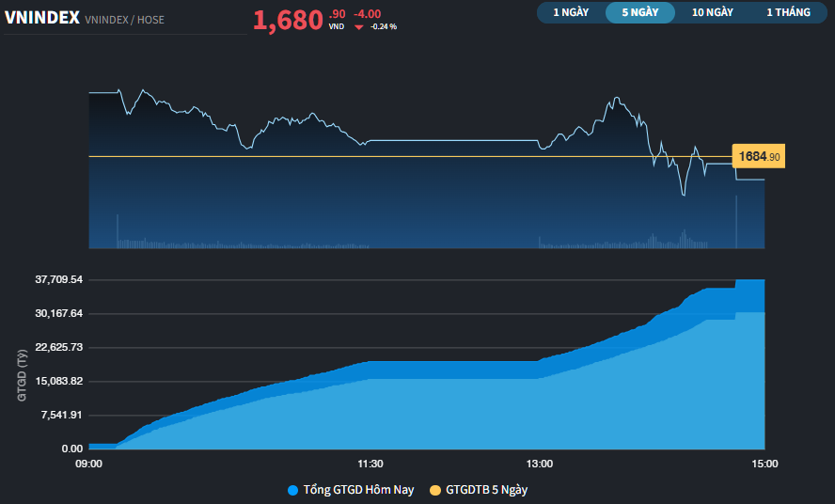
Task: Click the VNINDEX ticker title
Action: coord(41,18)
